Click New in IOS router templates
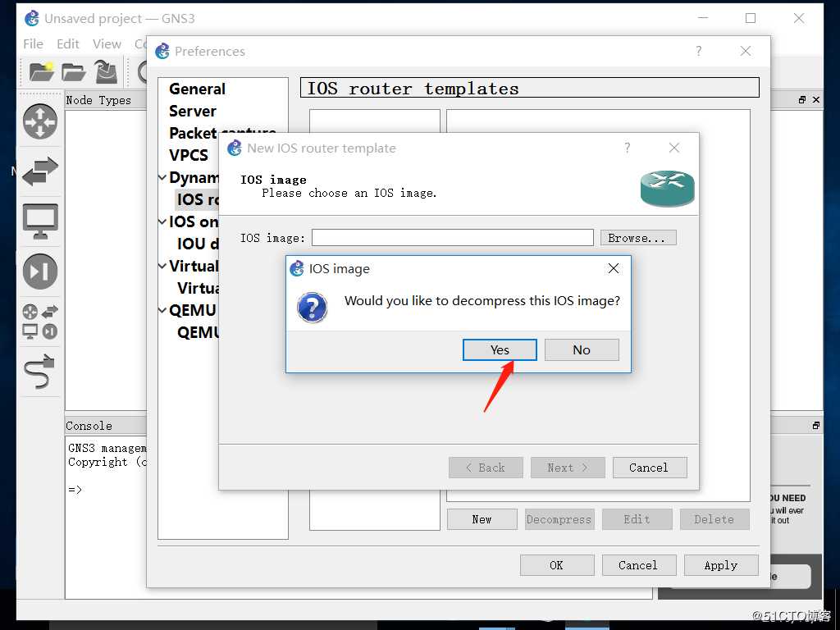The width and height of the screenshot is (840, 630). point(482,519)
